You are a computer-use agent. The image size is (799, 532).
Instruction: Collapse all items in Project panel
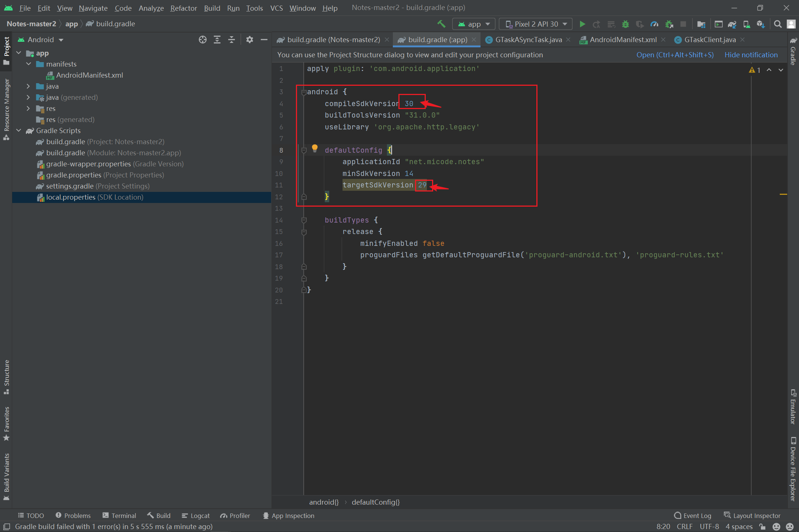(x=232, y=40)
